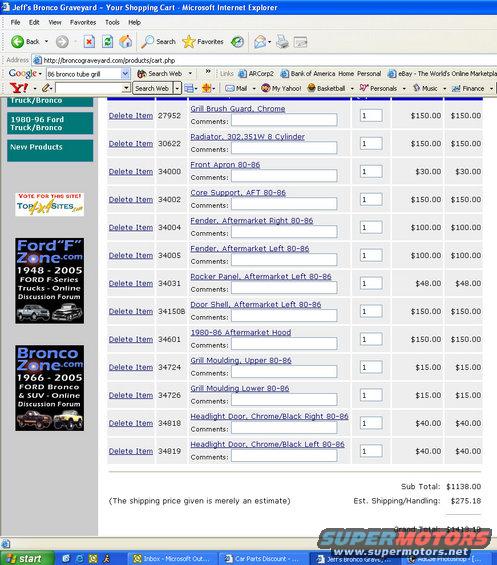497x565 pixels.
Task: Open My Yahoo! toolbar button
Action: (281, 88)
